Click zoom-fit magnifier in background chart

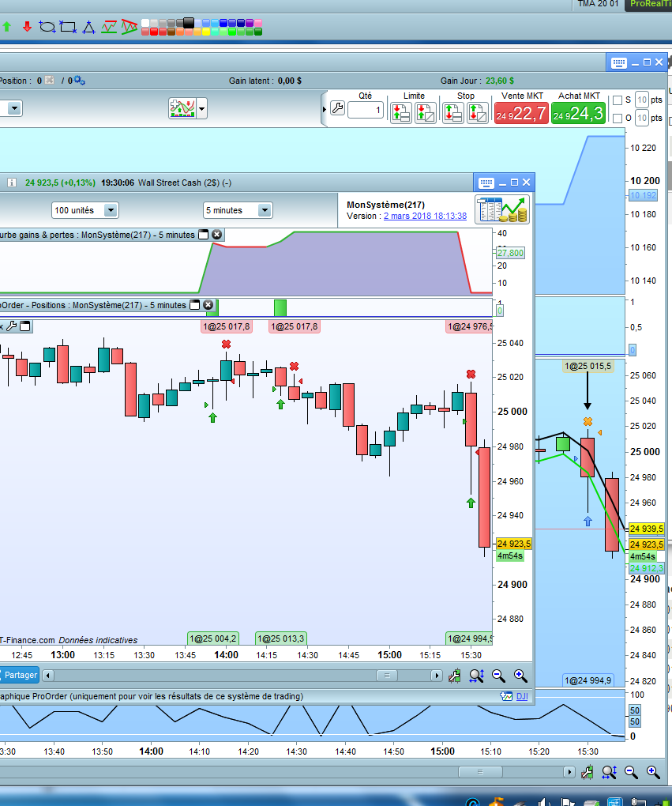point(609,771)
